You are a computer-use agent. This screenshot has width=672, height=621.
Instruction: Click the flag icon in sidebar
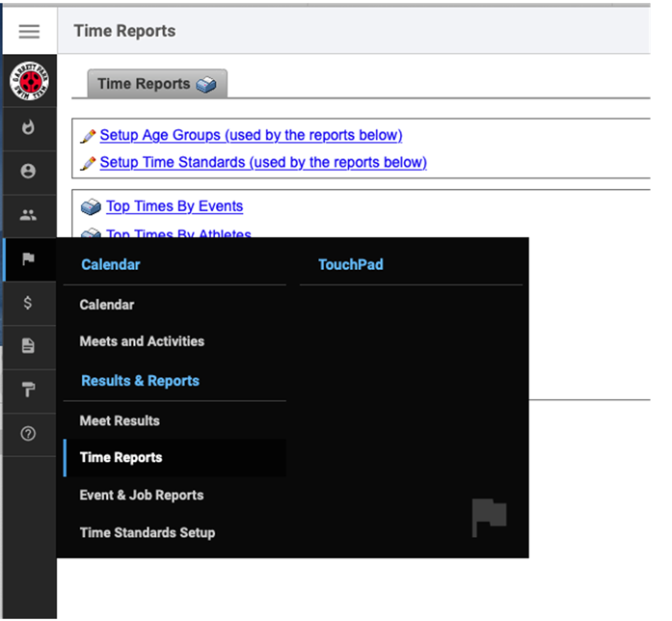click(28, 259)
